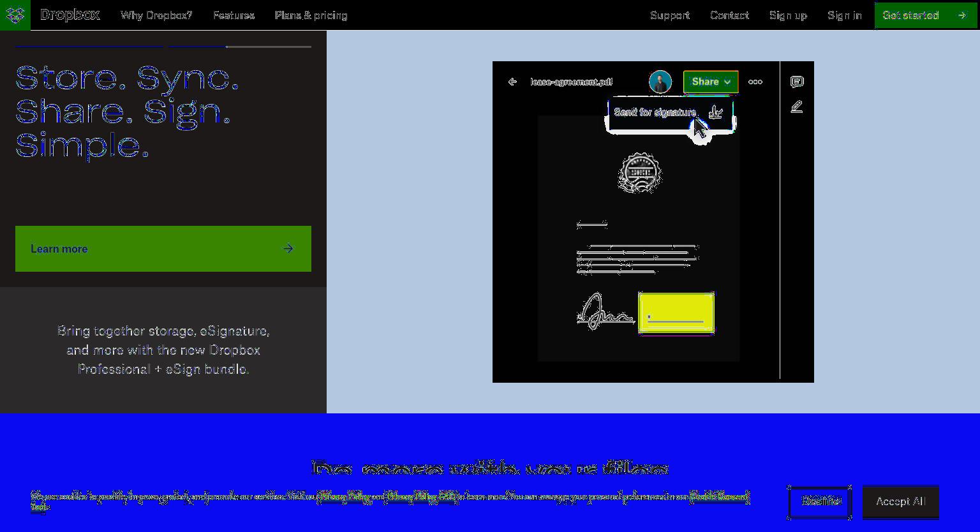Open Plans & pricing in the header
Screen dimensions: 980x532
pyautogui.click(x=311, y=15)
